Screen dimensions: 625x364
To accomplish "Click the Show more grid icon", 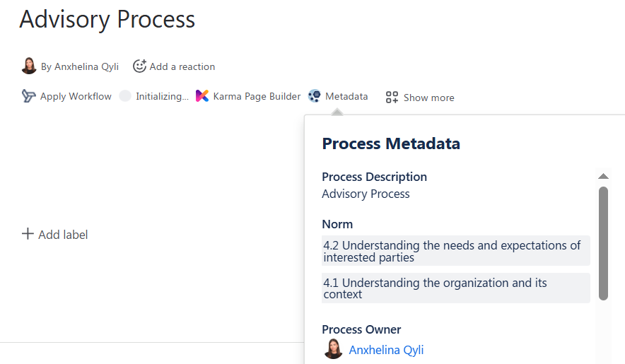I will 392,98.
